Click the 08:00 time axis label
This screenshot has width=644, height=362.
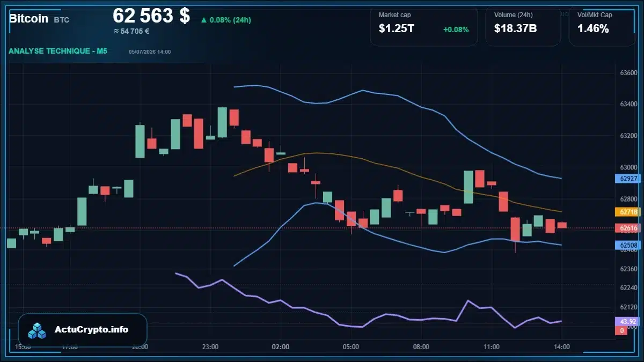pos(421,347)
